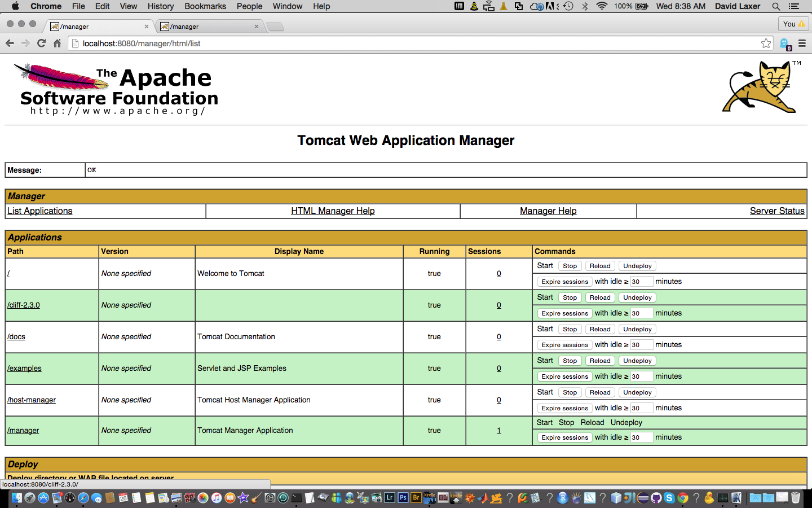
Task: Open Messages from the dock
Action: (x=96, y=498)
